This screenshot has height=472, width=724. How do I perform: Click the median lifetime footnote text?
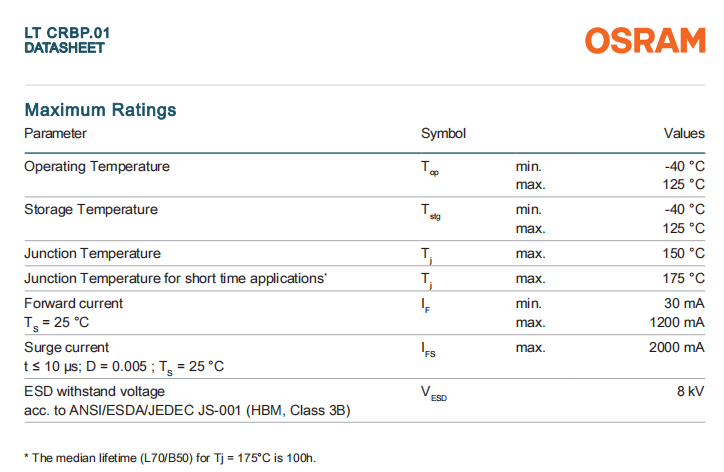tap(170, 457)
